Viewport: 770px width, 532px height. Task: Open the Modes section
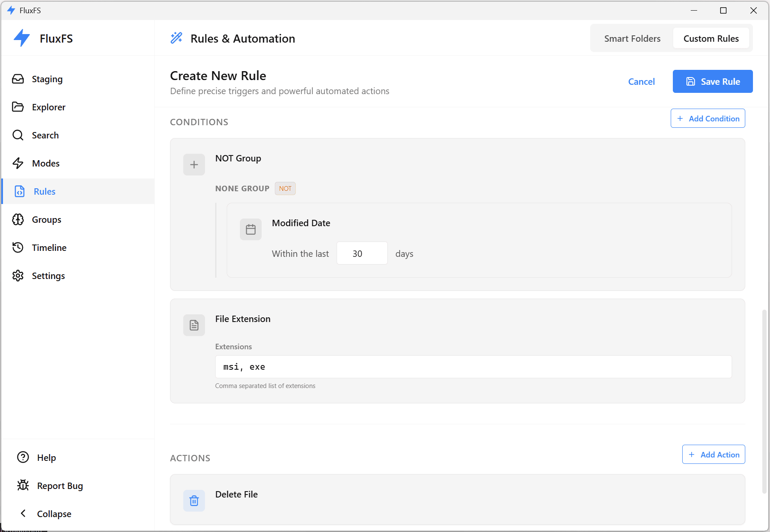click(x=45, y=164)
